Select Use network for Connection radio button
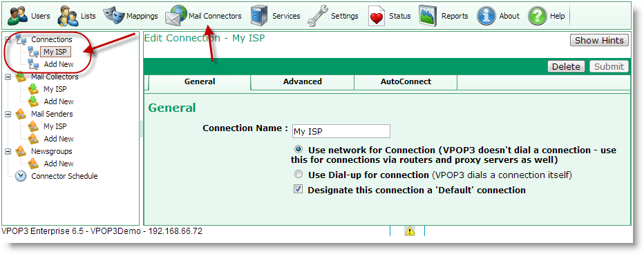 click(x=299, y=149)
